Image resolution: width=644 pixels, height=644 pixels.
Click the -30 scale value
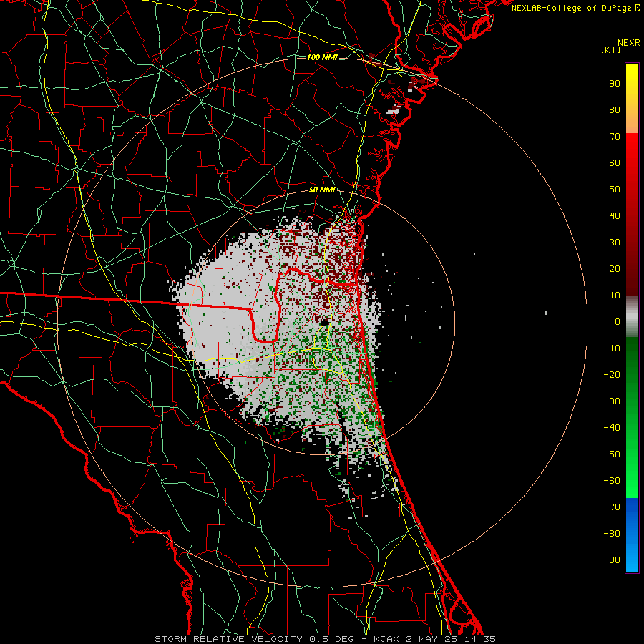(612, 401)
